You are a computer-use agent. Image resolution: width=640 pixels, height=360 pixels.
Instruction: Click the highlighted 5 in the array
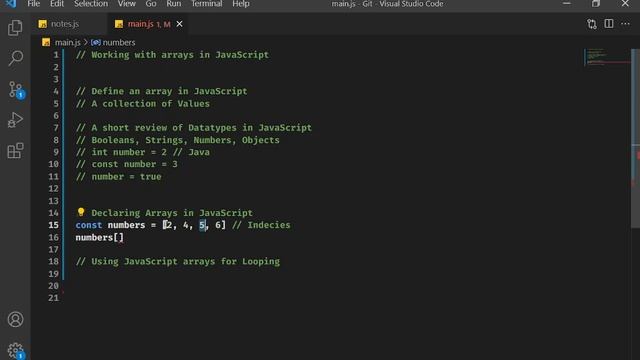pos(202,225)
